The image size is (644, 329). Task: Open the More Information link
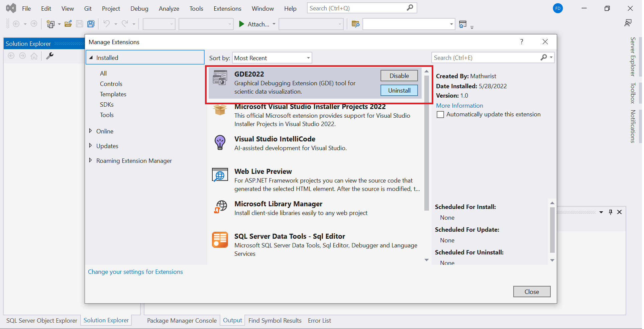(459, 105)
